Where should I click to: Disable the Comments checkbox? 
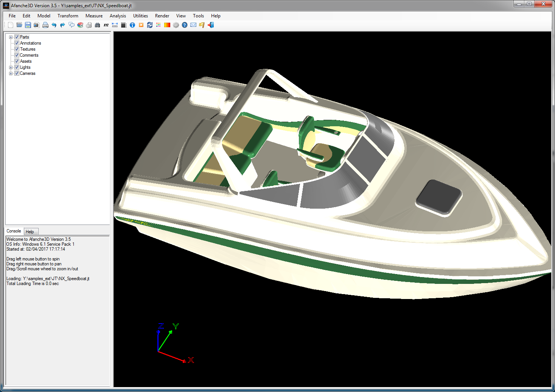[x=17, y=55]
